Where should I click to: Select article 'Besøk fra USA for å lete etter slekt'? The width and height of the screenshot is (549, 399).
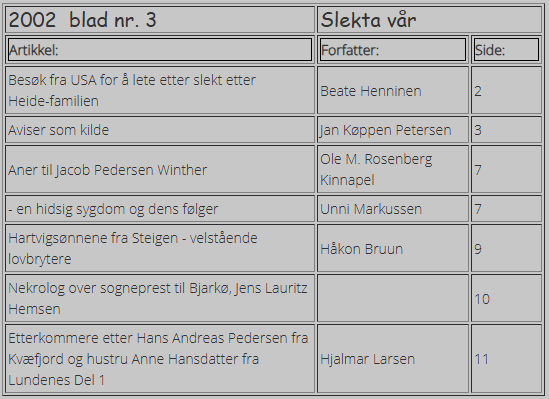tap(160, 90)
